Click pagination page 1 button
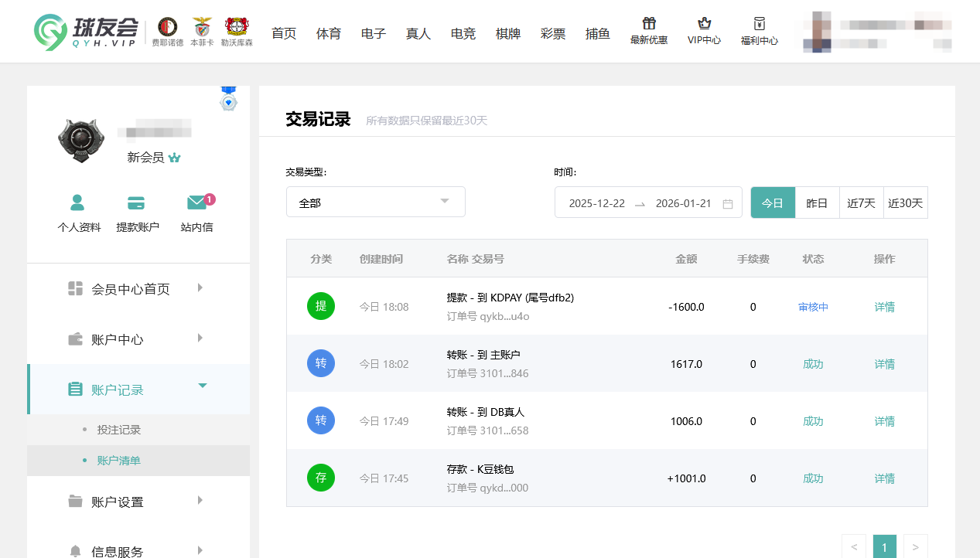Screen dimensions: 980x558 884,546
